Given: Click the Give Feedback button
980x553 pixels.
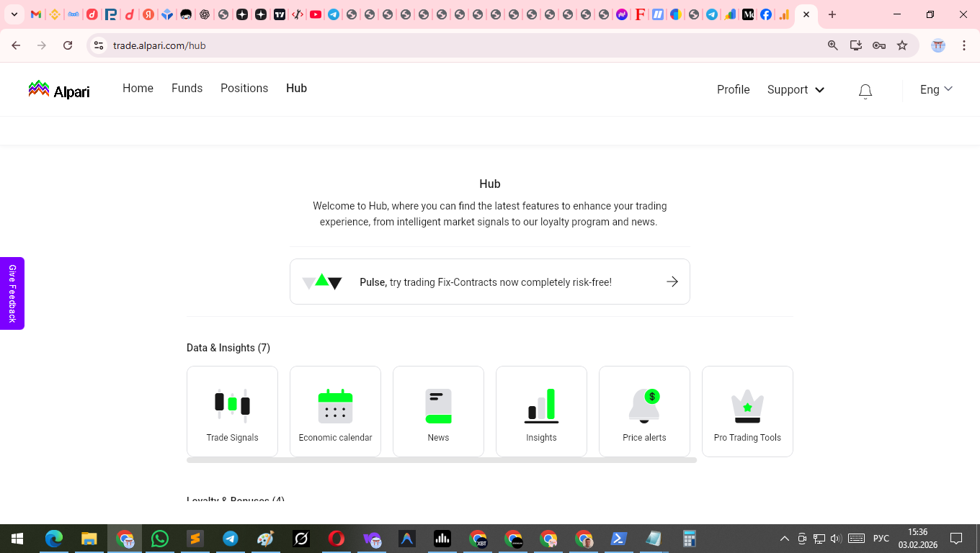Looking at the screenshot, I should click(x=12, y=293).
